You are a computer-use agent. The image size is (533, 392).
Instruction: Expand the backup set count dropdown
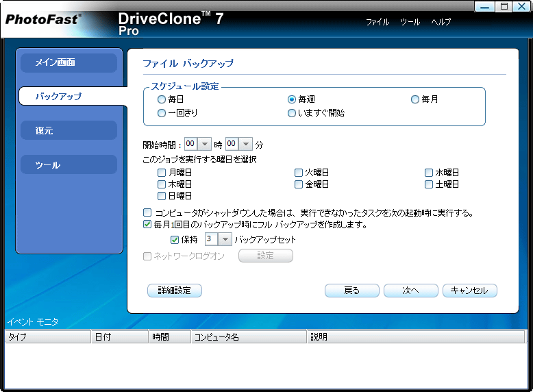pyautogui.click(x=225, y=239)
